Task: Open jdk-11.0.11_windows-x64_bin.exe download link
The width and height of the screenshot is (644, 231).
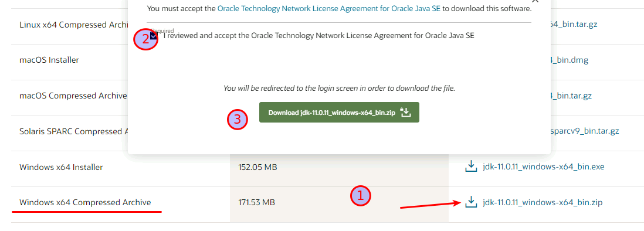Action: click(543, 167)
